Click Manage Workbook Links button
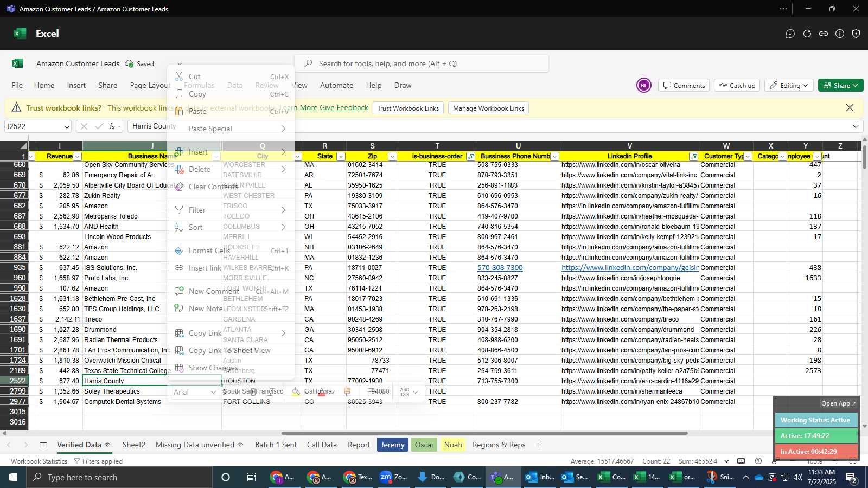This screenshot has height=488, width=868. pyautogui.click(x=488, y=108)
